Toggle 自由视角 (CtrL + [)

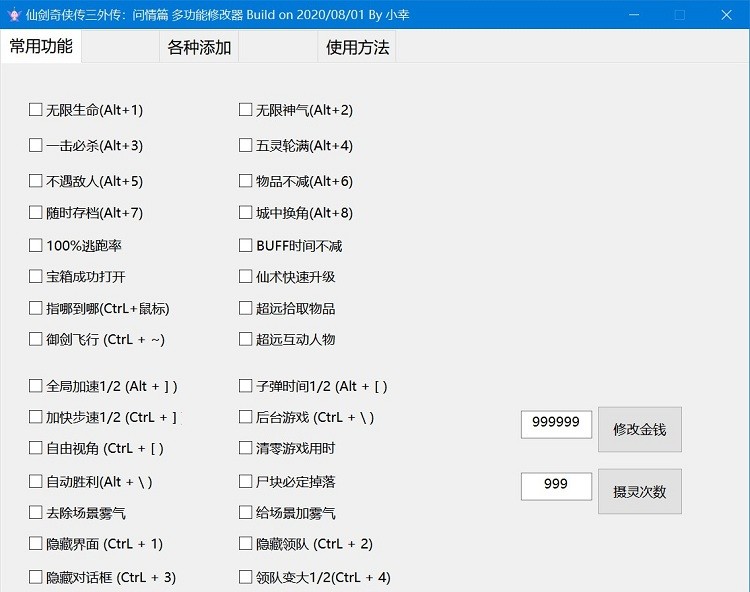tap(35, 448)
